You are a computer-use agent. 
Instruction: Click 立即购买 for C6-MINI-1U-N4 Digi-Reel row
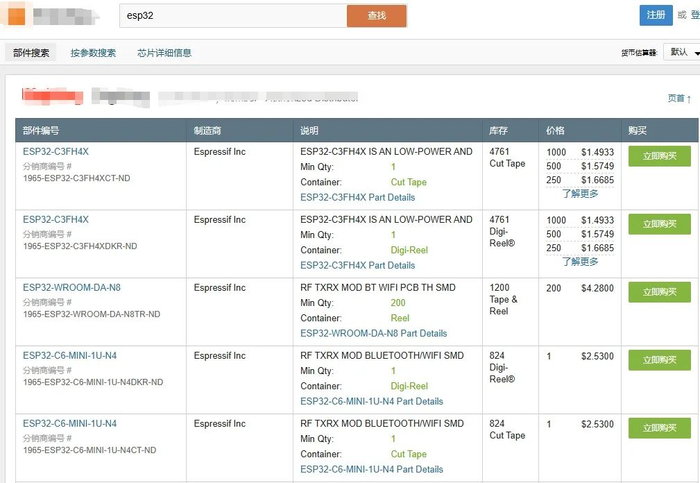point(659,360)
